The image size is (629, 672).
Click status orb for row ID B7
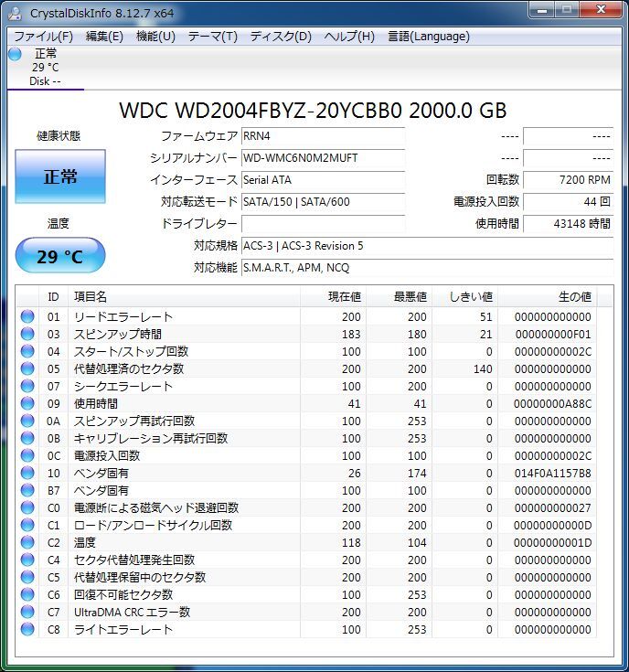click(x=27, y=490)
